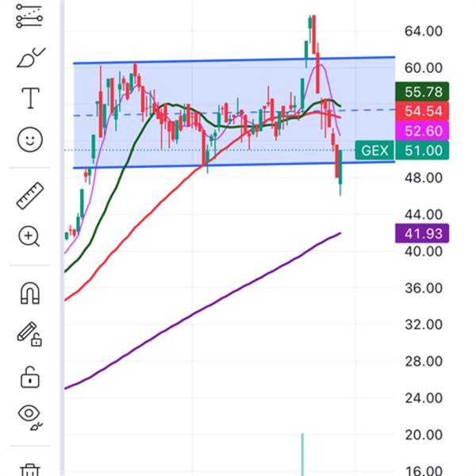
Task: Select the lower blue channel boundary line
Action: coord(234,165)
